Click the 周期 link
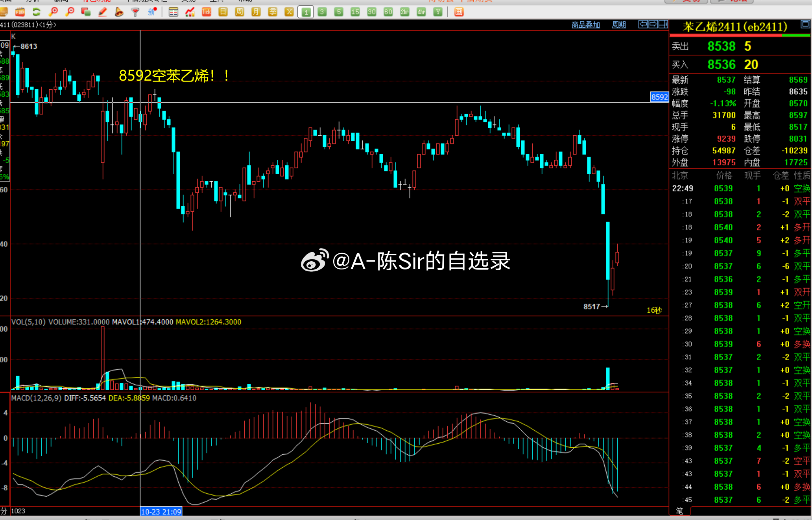This screenshot has width=812, height=520. coord(619,25)
